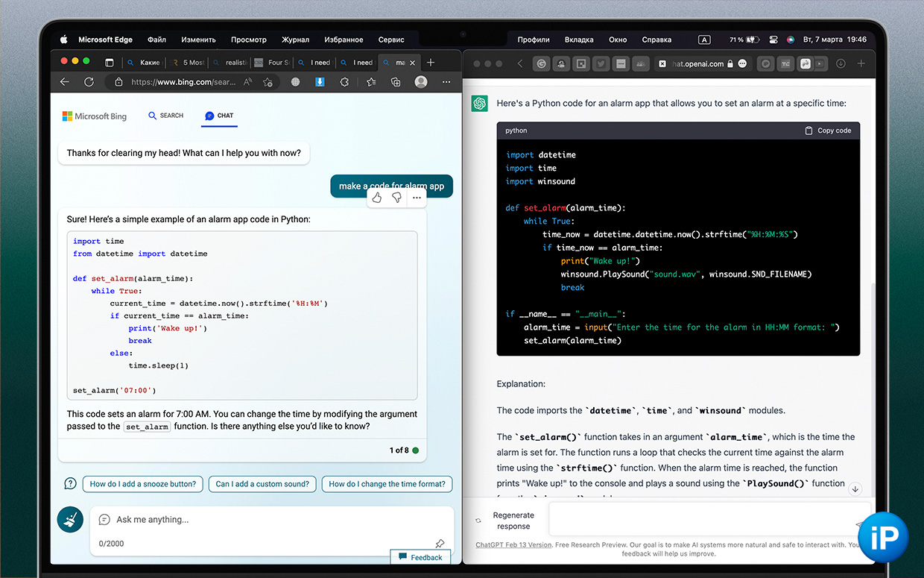The height and width of the screenshot is (578, 924).
Task: Switch to the SEARCH tab in Bing
Action: tap(165, 116)
